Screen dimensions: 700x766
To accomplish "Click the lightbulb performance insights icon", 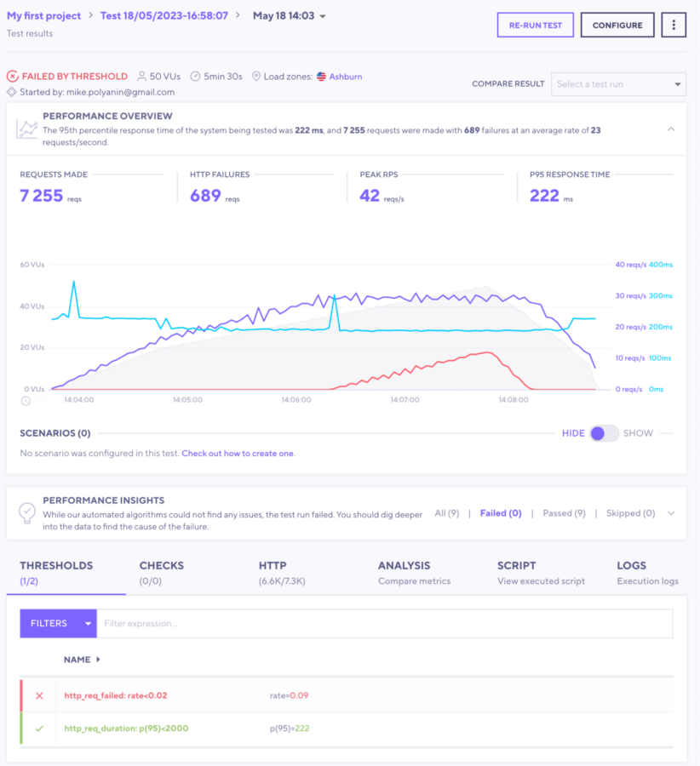I will coord(28,513).
